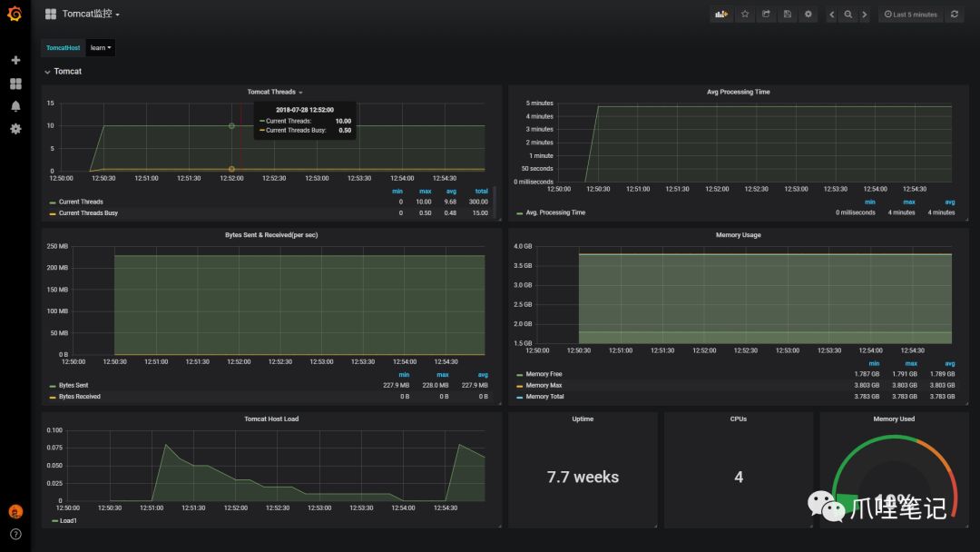980x552 pixels.
Task: Toggle the Load1 legend series
Action: pyautogui.click(x=68, y=521)
